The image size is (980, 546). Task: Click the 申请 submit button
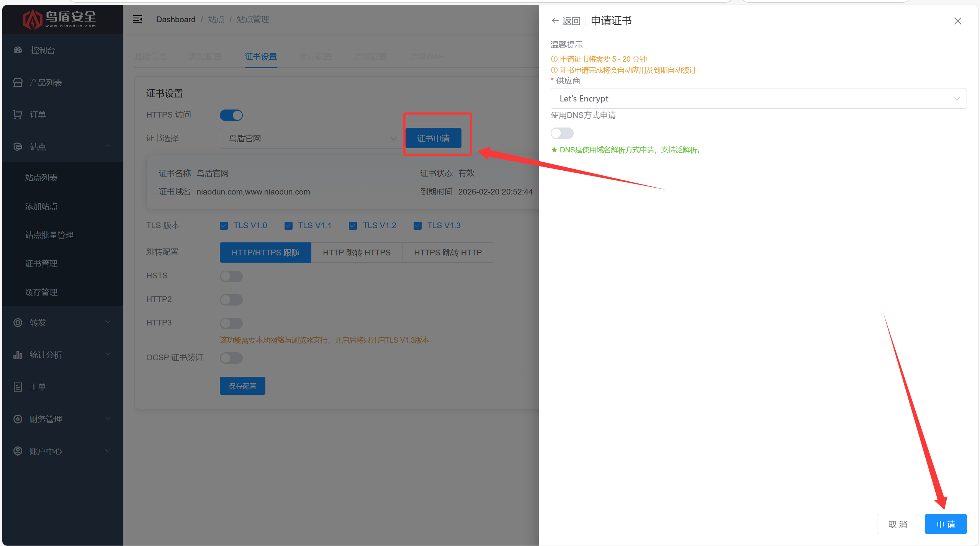pyautogui.click(x=946, y=524)
